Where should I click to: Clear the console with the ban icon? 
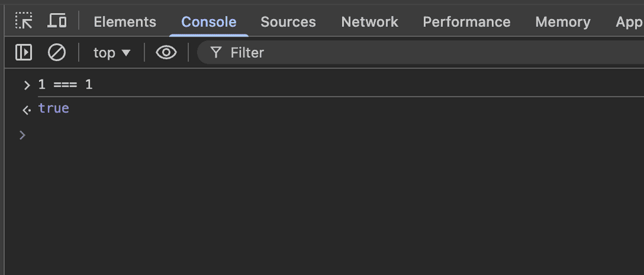(x=57, y=53)
